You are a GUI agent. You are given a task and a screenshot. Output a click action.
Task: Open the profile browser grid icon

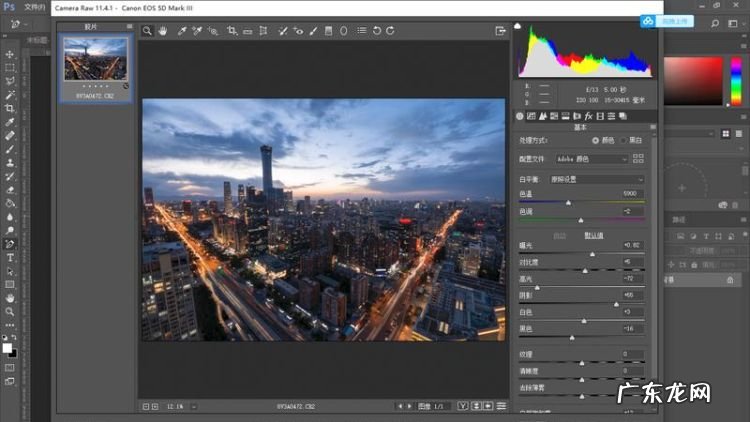[x=639, y=159]
